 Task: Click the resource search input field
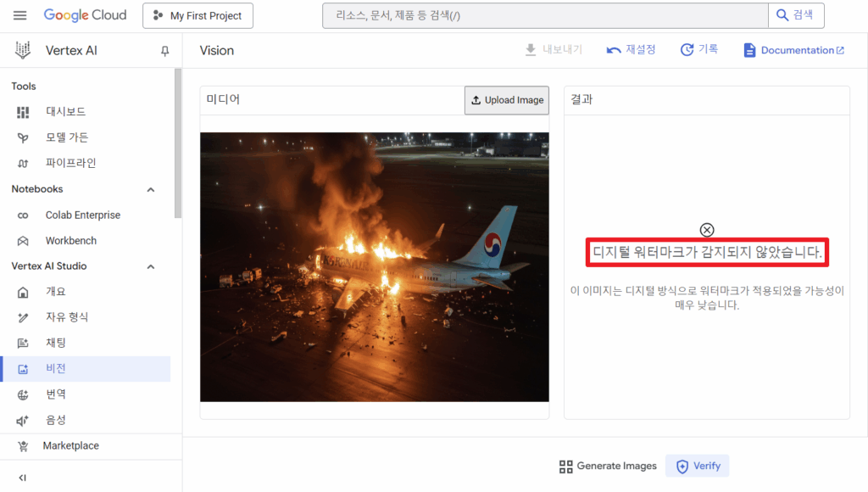545,15
